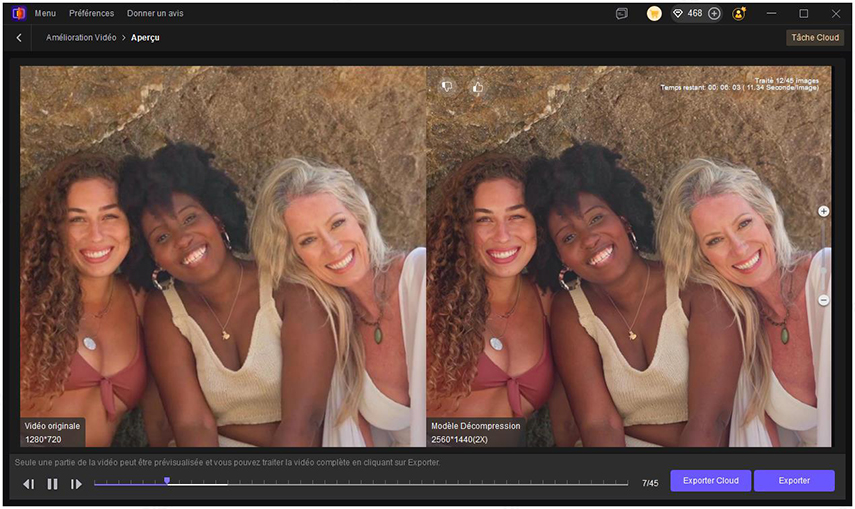This screenshot has height=509, width=855.
Task: Open the user account profile icon
Action: point(739,14)
